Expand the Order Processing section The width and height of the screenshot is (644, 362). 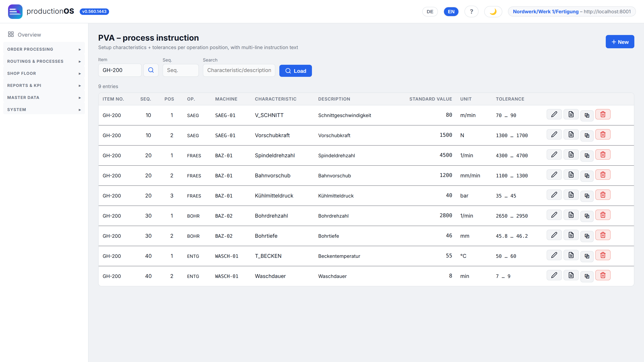click(44, 49)
